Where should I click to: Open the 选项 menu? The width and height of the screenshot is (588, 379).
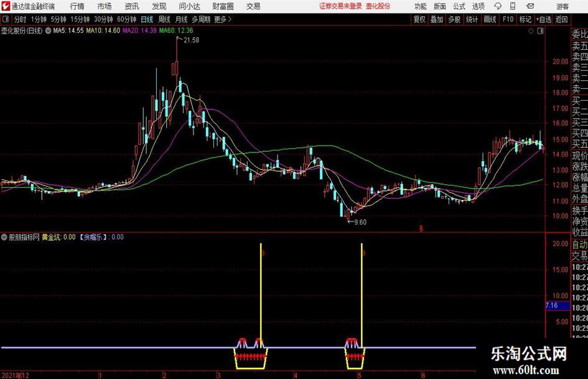[x=478, y=6]
